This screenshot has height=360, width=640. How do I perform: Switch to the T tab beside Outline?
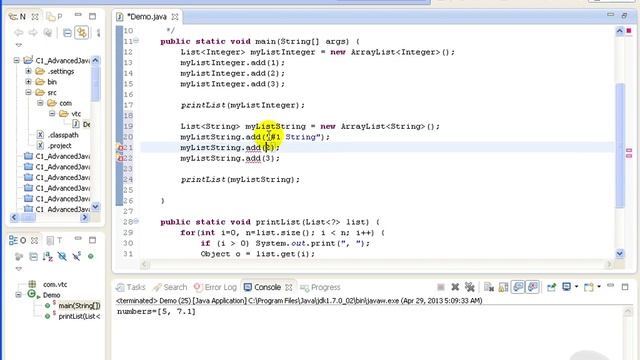pos(54,240)
